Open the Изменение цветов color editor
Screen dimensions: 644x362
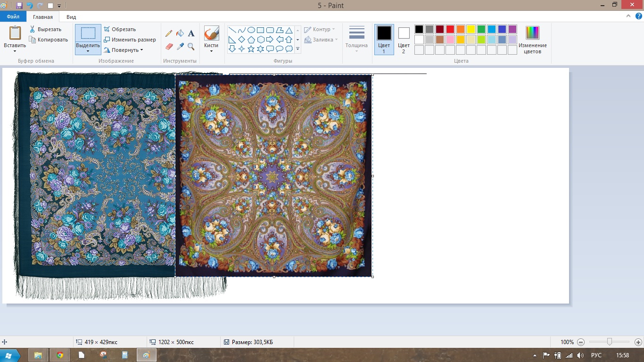click(x=532, y=40)
